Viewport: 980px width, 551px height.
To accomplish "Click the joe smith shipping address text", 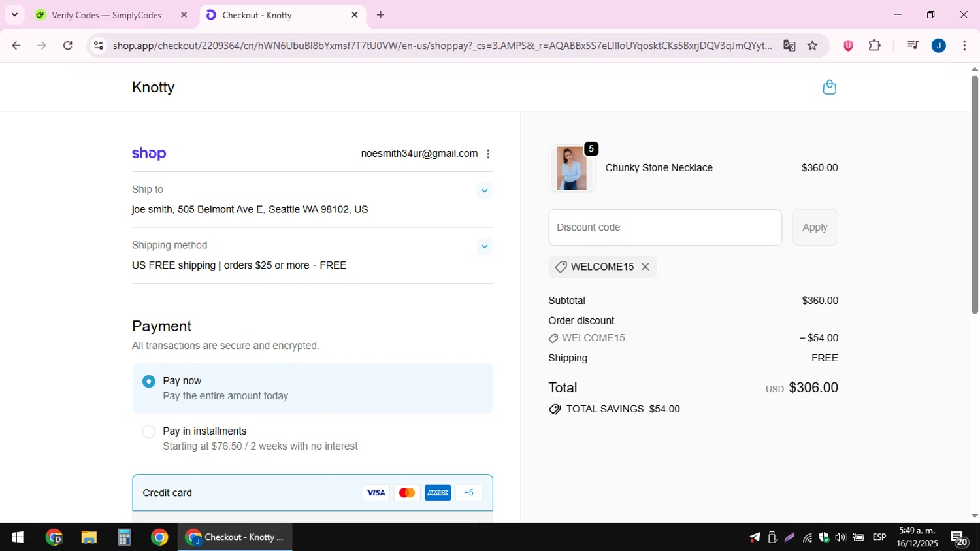I will (250, 210).
